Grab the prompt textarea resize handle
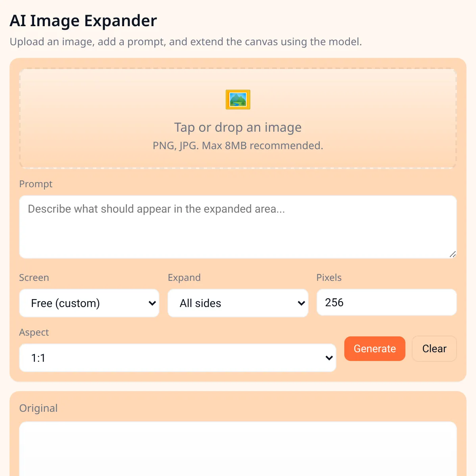 pos(453,254)
